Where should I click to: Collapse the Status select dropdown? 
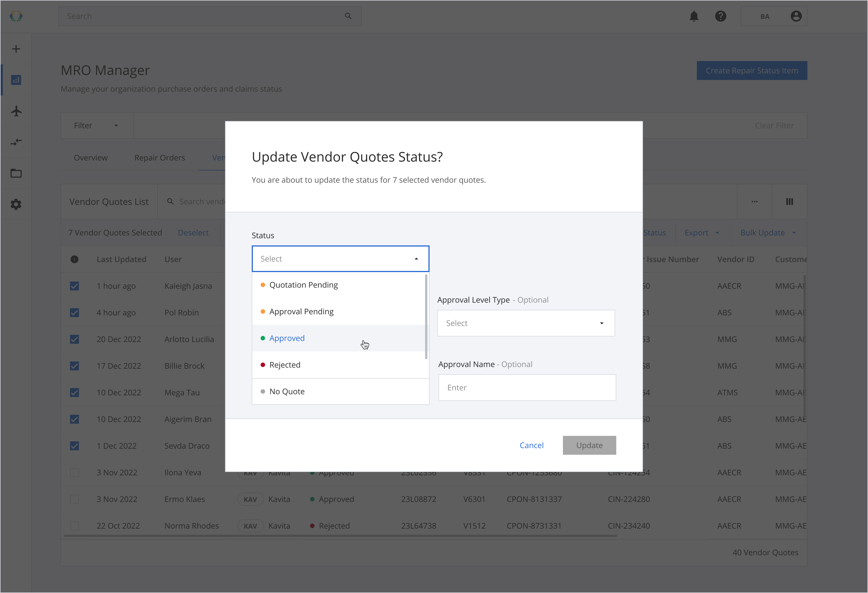coord(340,259)
